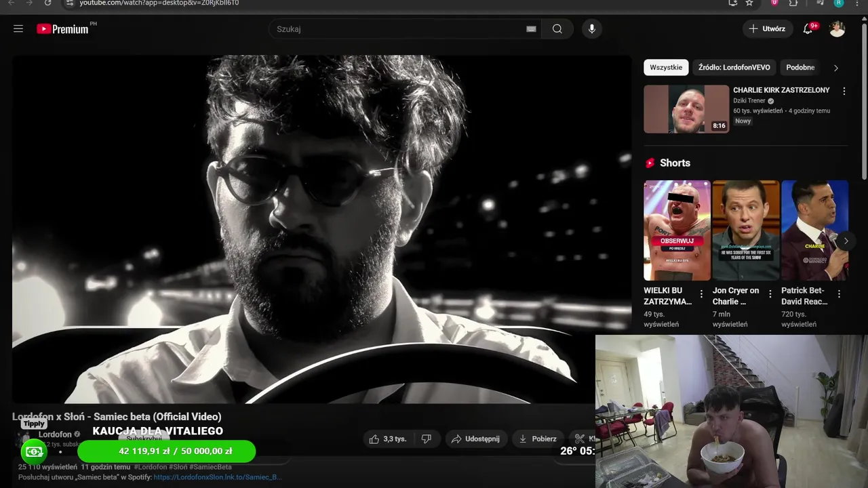Click the webcam overlay feed
868x488 pixels.
coord(732,411)
